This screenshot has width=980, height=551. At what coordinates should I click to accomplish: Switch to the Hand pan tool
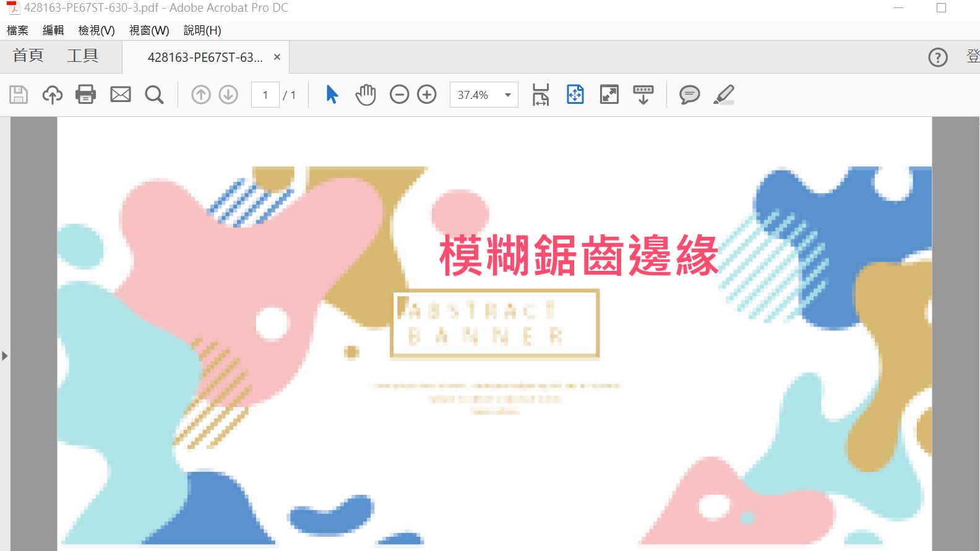point(366,95)
